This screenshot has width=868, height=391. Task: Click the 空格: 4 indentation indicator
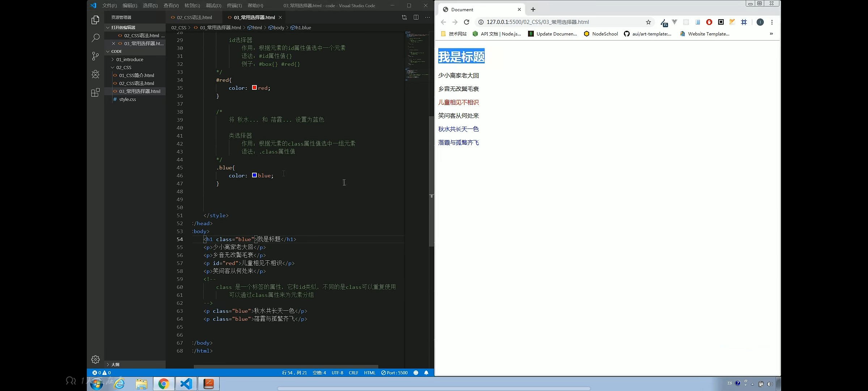(x=319, y=373)
